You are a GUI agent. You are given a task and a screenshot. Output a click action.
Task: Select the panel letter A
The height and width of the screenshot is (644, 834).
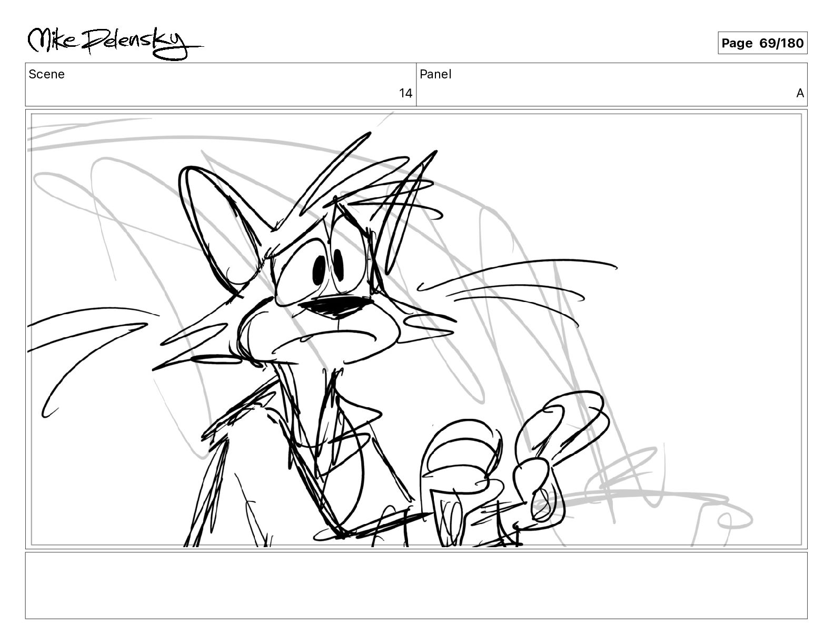coord(800,94)
